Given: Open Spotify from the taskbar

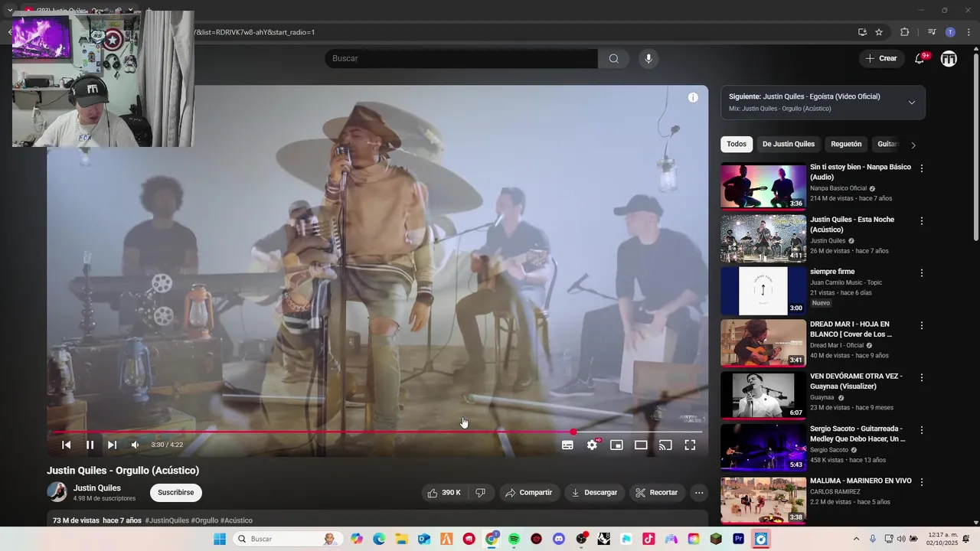Looking at the screenshot, I should click(x=514, y=539).
